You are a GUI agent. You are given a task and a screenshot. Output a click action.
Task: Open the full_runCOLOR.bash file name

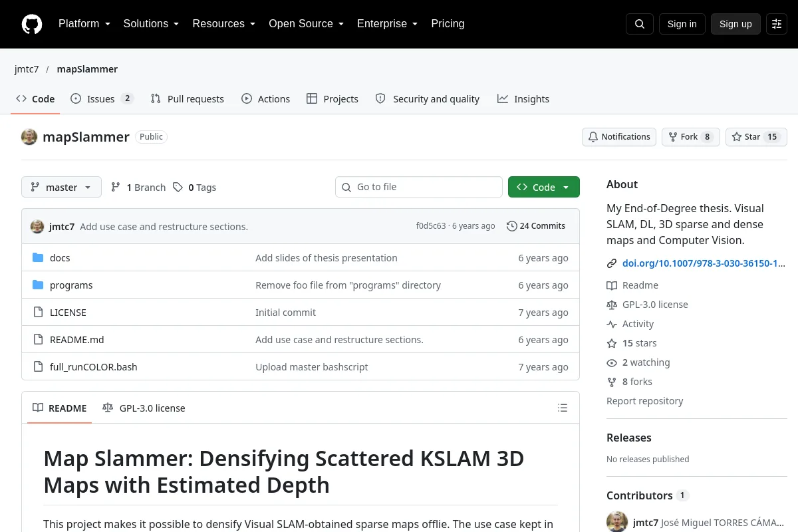point(94,367)
